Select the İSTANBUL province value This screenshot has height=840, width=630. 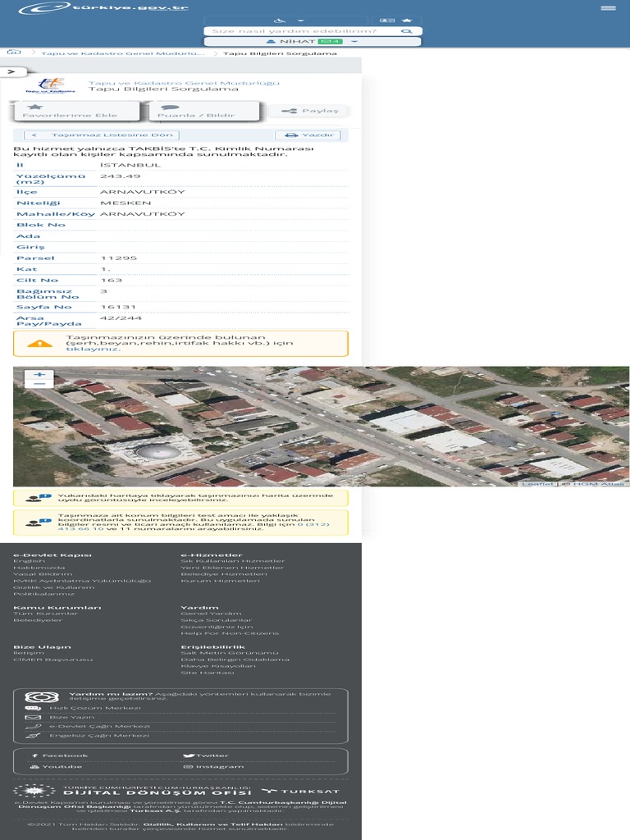tap(130, 165)
